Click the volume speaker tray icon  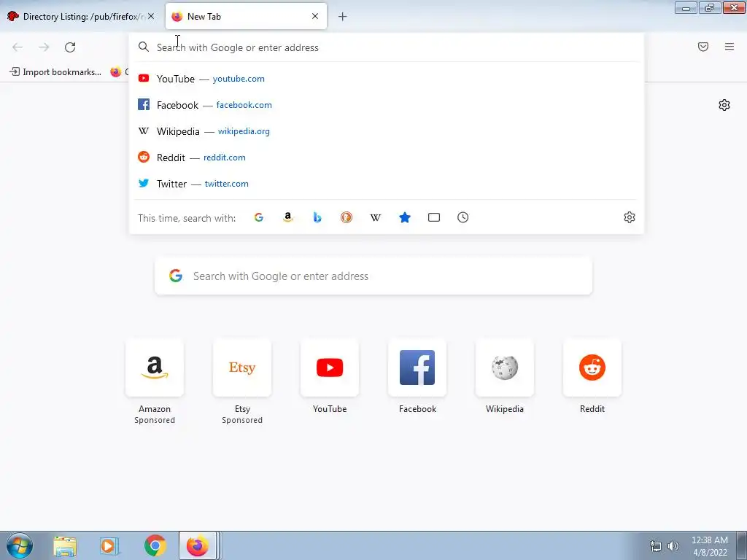[673, 546]
